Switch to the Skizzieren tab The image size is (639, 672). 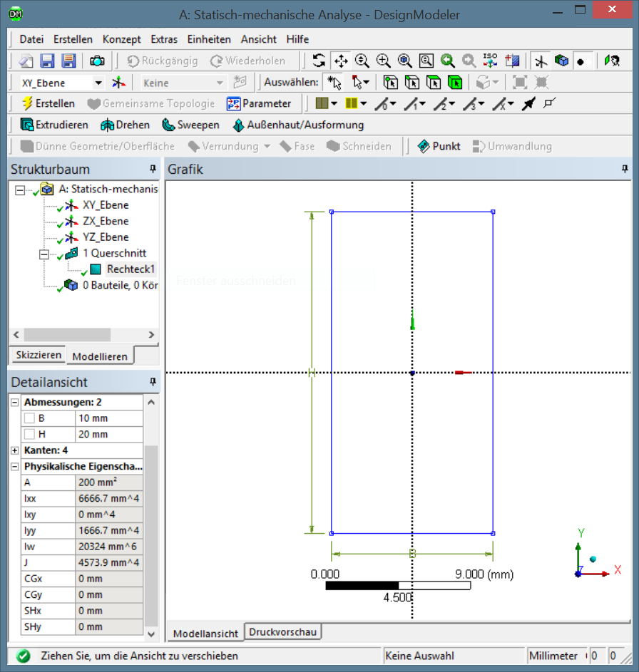coord(38,355)
